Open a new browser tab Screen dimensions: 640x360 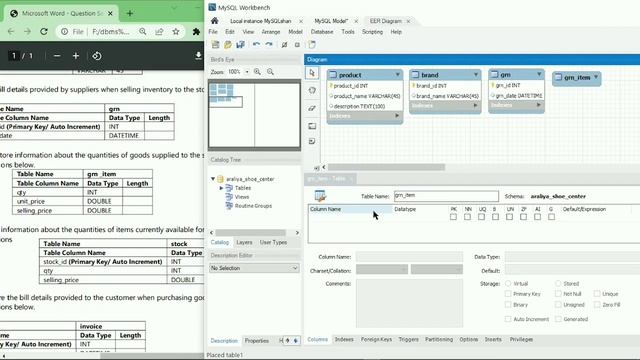click(130, 13)
